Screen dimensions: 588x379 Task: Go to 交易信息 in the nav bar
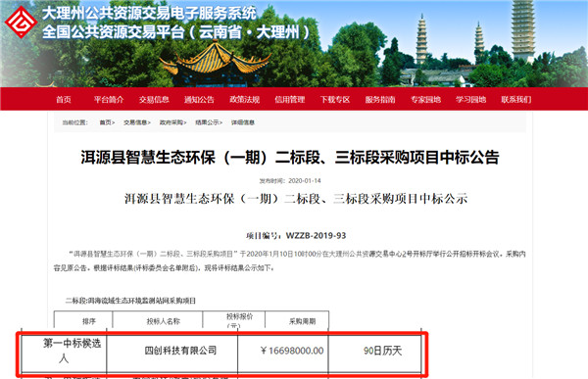tap(154, 99)
